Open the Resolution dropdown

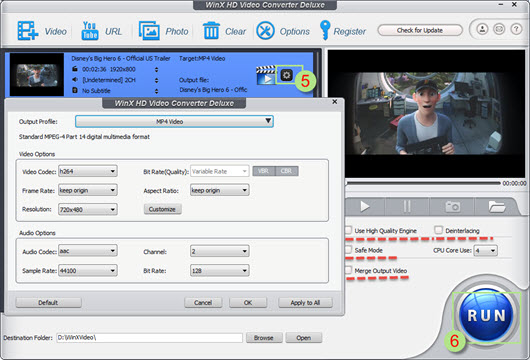[88, 209]
